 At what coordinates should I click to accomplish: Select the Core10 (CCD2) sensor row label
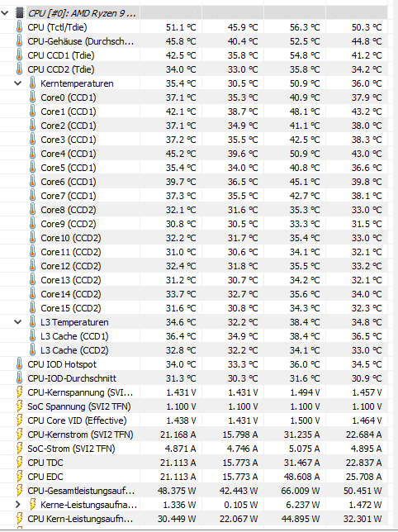click(71, 238)
